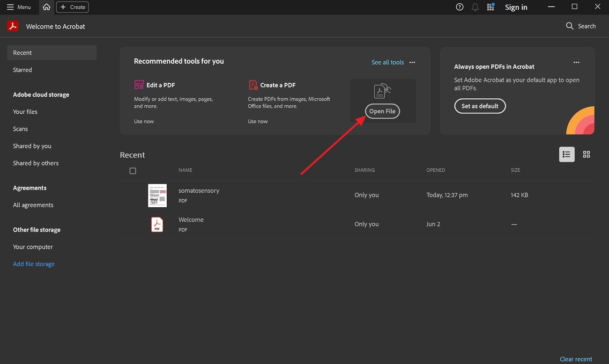This screenshot has width=609, height=364.
Task: Click 'Today, 12:37 pm' opened date
Action: [447, 195]
